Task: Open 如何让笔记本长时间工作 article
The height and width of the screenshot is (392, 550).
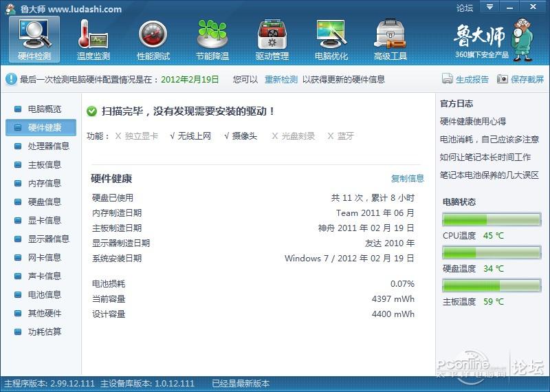Action: pos(485,157)
